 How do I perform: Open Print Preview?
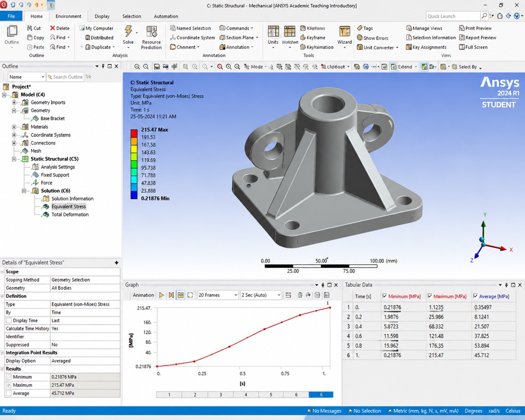pos(475,28)
